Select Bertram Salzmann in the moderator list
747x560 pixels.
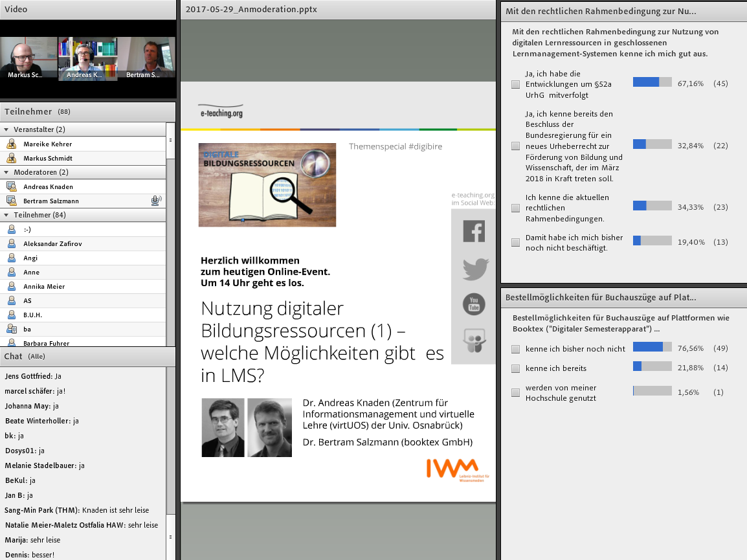[83, 201]
